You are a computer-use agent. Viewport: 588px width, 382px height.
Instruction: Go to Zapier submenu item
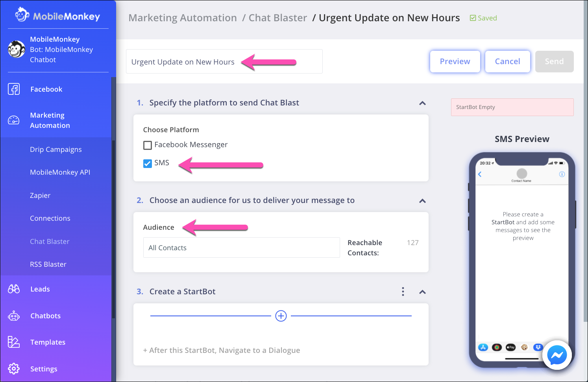[x=40, y=196]
